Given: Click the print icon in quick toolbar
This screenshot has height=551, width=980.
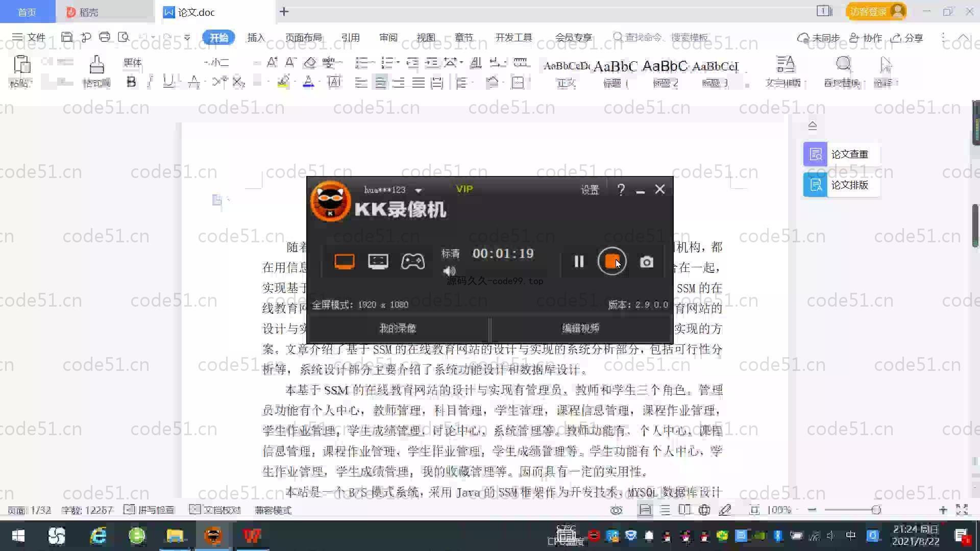Looking at the screenshot, I should click(105, 37).
